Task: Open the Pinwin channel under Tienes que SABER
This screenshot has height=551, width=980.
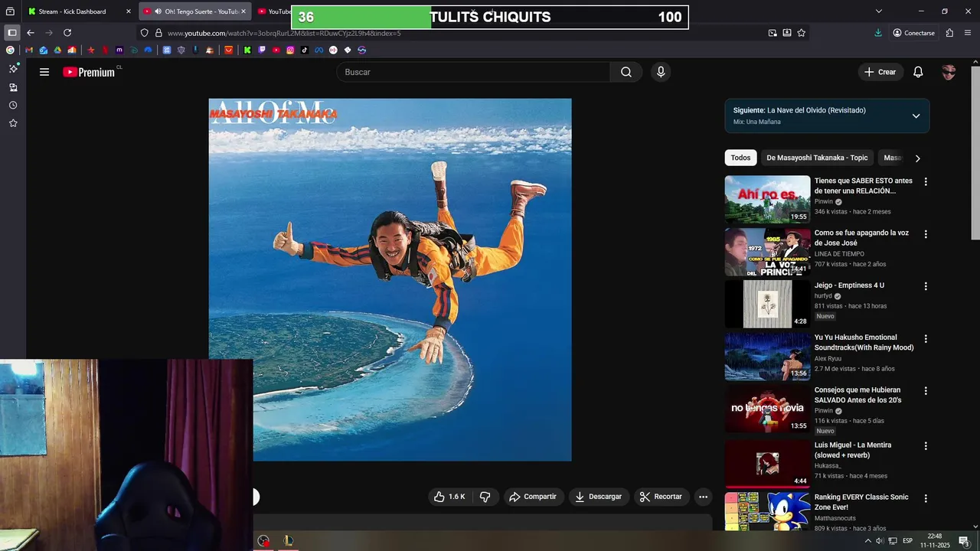Action: click(x=824, y=202)
